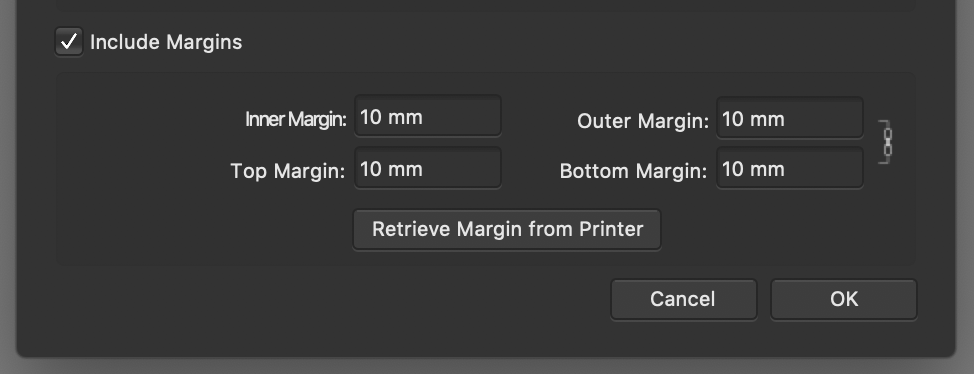Uncheck the Include Margins checkbox
The height and width of the screenshot is (374, 974).
pyautogui.click(x=68, y=42)
